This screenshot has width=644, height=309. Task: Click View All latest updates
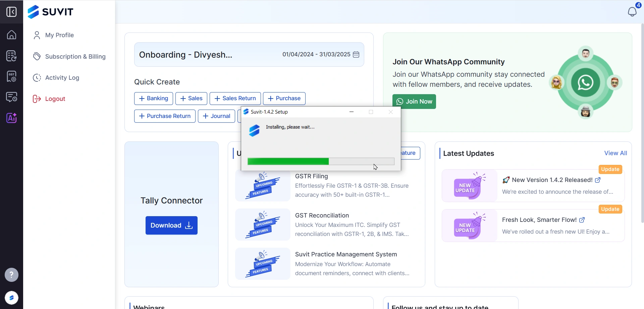pyautogui.click(x=615, y=153)
